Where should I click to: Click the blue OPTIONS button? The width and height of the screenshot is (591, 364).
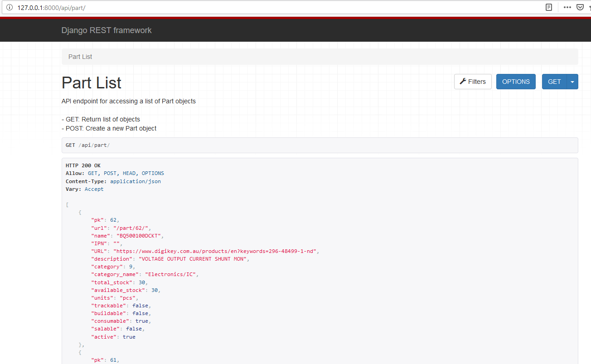pyautogui.click(x=516, y=82)
